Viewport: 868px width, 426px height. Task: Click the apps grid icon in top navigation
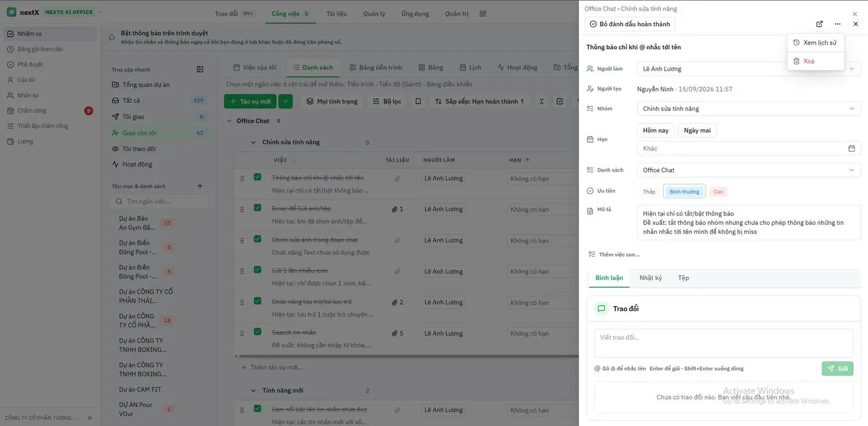(x=483, y=14)
